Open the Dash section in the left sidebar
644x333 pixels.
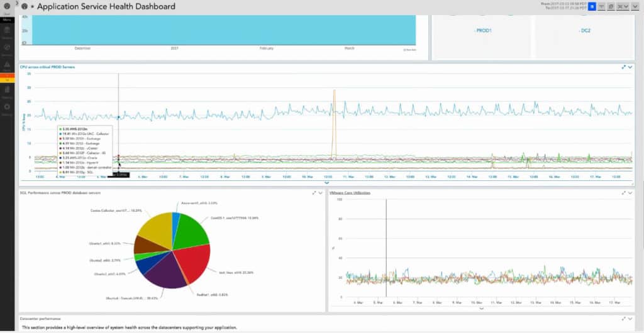tap(7, 8)
